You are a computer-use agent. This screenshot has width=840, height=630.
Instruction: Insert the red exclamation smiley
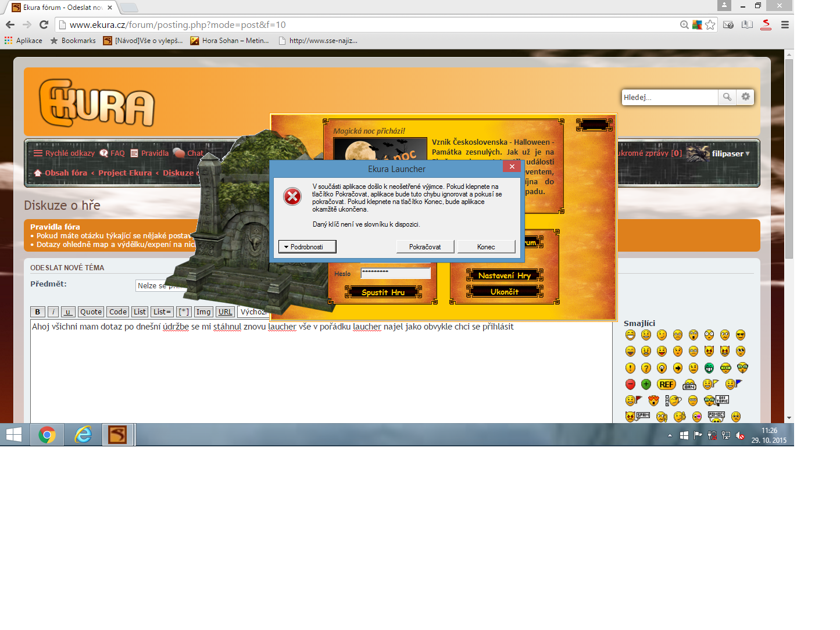(x=630, y=368)
